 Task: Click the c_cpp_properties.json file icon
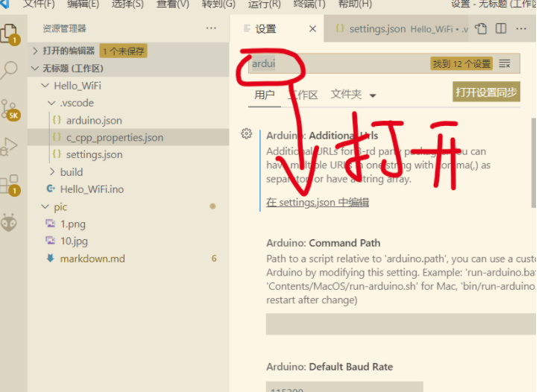tap(57, 137)
